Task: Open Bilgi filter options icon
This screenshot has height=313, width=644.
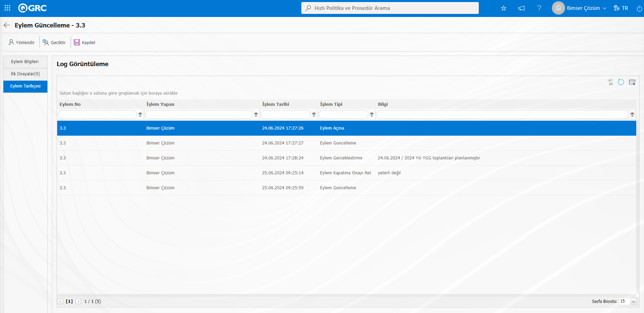Action: [632, 115]
